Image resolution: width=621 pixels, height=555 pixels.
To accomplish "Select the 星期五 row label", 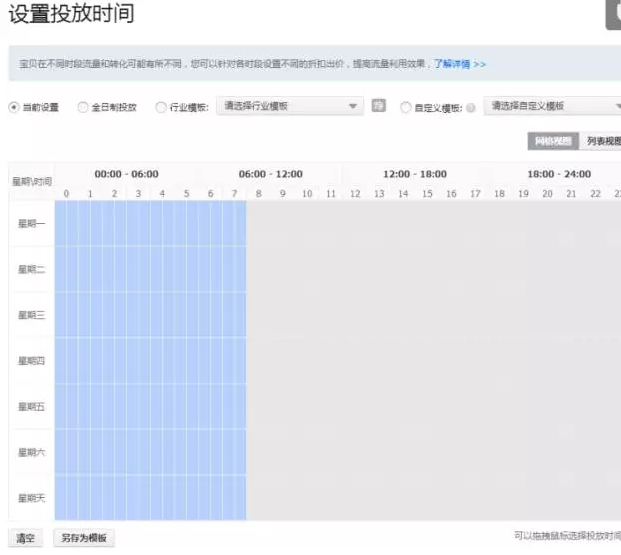I will click(31, 406).
